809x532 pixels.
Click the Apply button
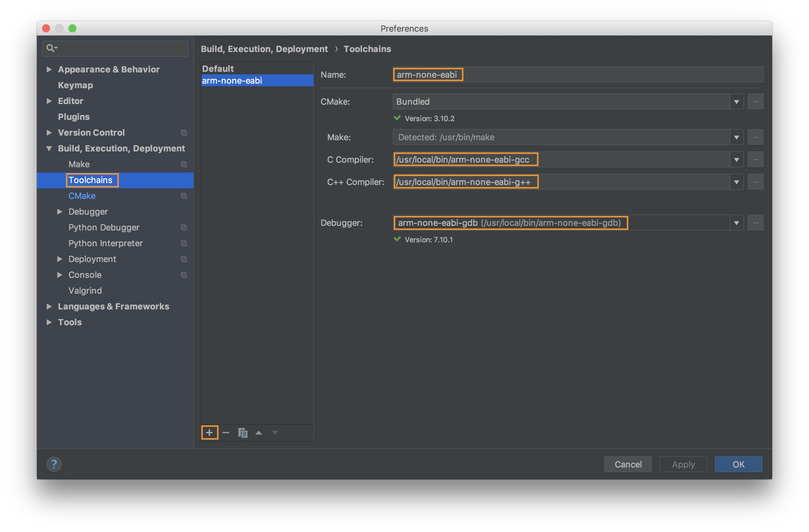coord(683,464)
